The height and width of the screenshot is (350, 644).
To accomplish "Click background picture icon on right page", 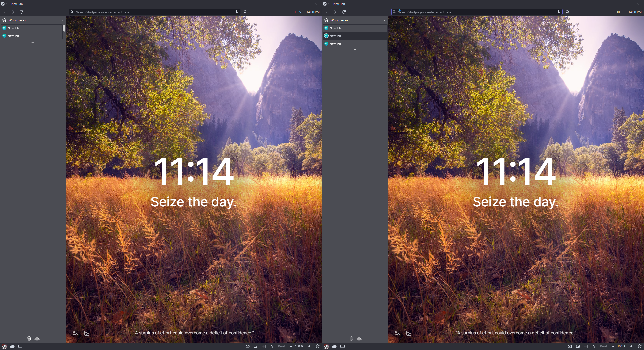I will [x=409, y=333].
